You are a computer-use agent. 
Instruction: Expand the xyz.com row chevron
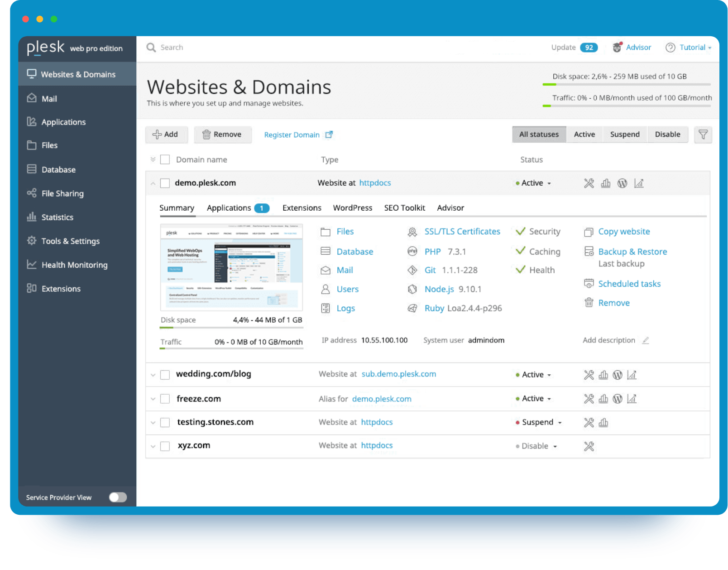[153, 446]
